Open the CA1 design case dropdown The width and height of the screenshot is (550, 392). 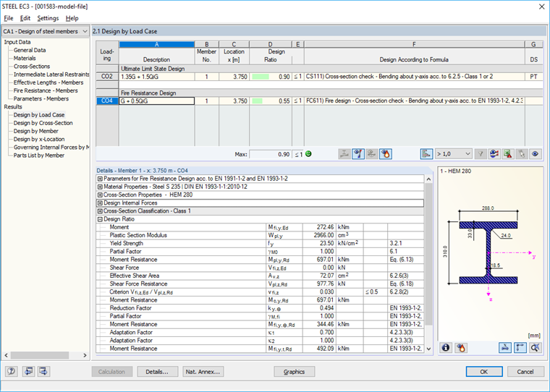pyautogui.click(x=46, y=31)
